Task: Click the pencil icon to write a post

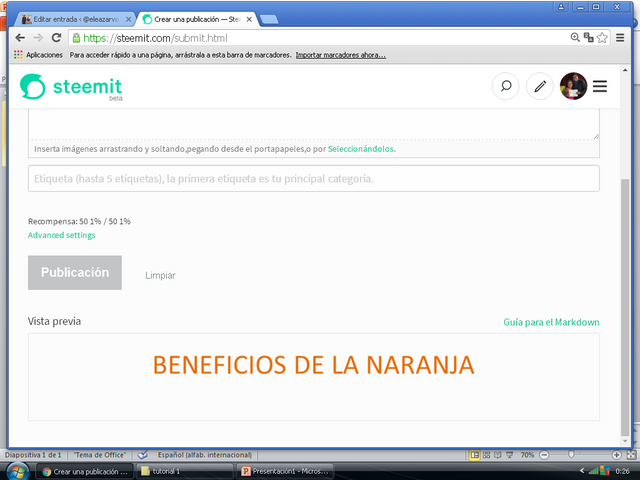Action: click(540, 86)
